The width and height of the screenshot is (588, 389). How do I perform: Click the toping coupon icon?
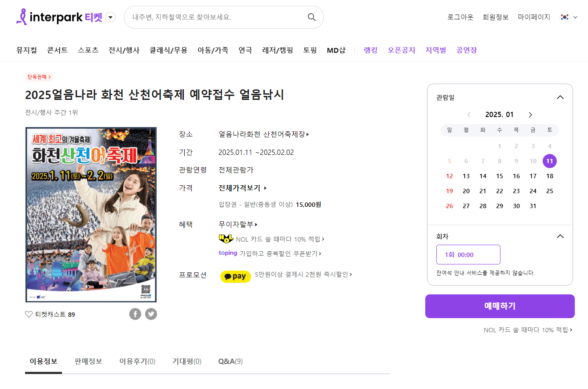pyautogui.click(x=228, y=253)
